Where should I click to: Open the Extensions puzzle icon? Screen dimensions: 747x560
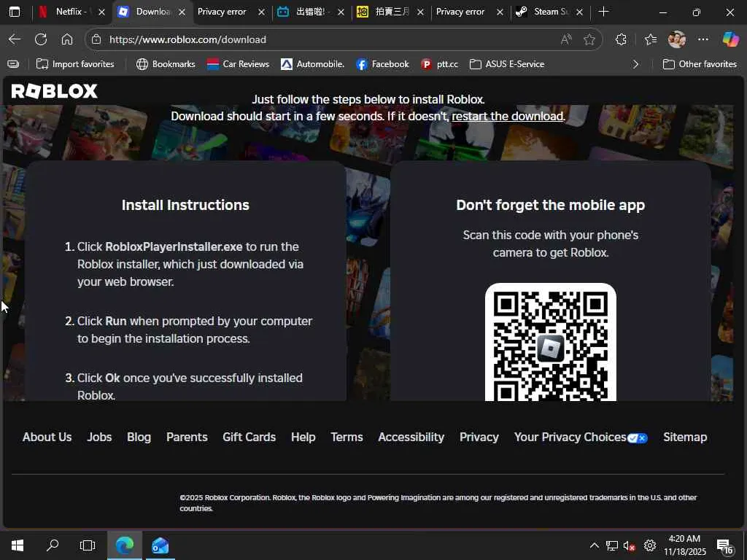point(621,39)
